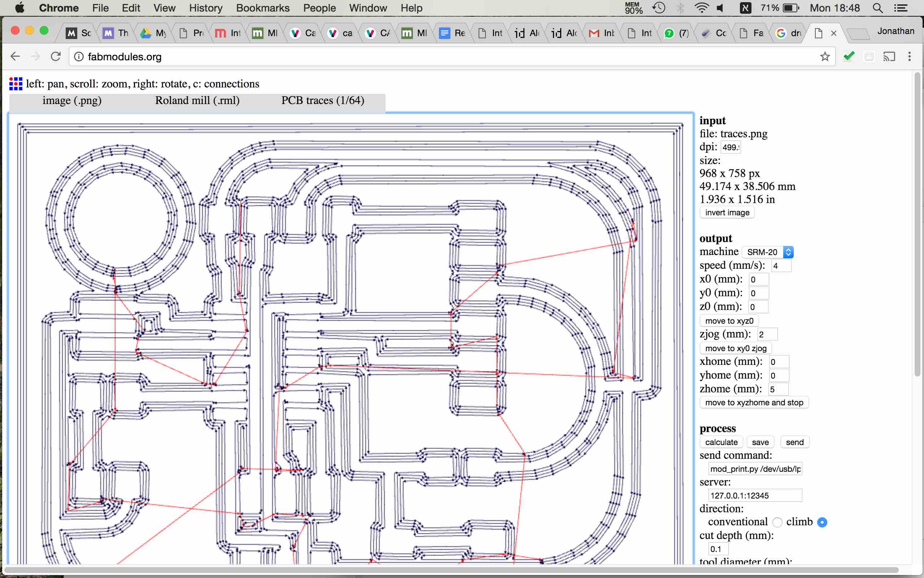Image resolution: width=924 pixels, height=578 pixels.
Task: Go back with the browser back arrow
Action: pyautogui.click(x=15, y=57)
